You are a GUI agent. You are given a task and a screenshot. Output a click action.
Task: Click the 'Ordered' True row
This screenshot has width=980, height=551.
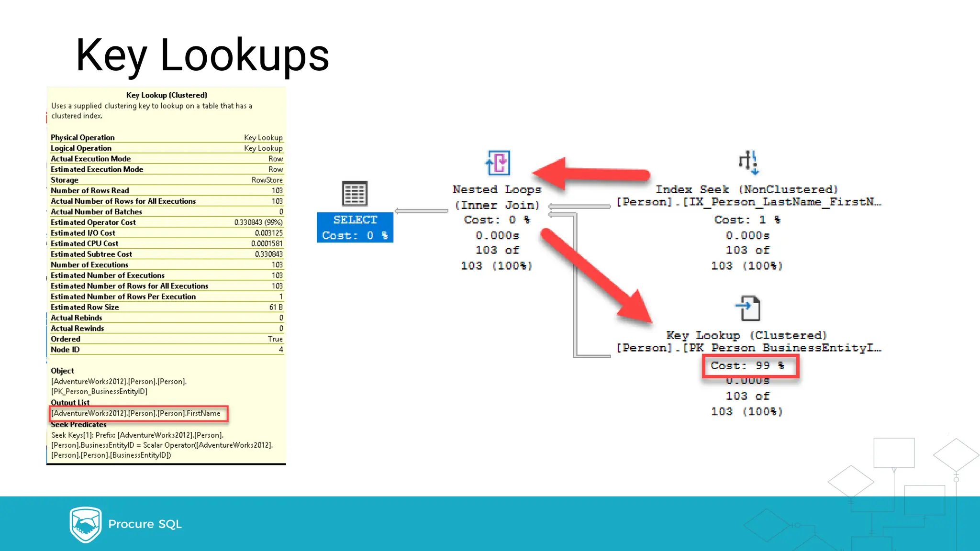coord(167,339)
